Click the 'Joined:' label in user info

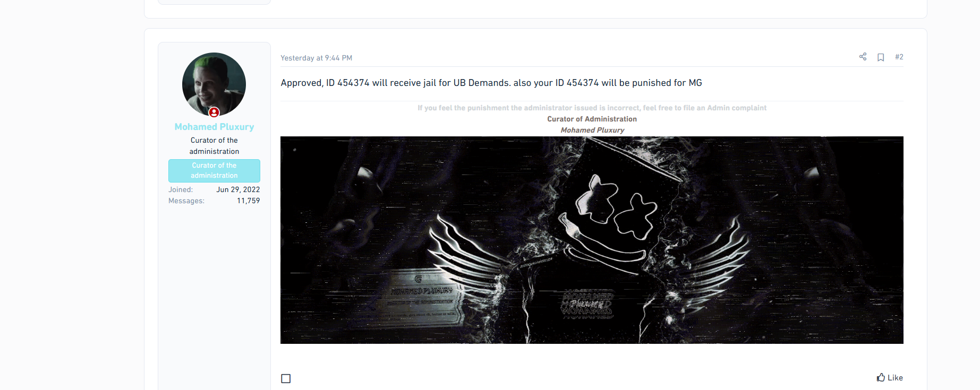click(181, 189)
